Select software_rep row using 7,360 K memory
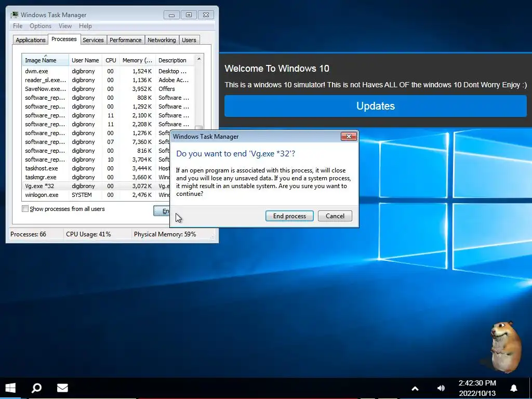 click(x=96, y=142)
